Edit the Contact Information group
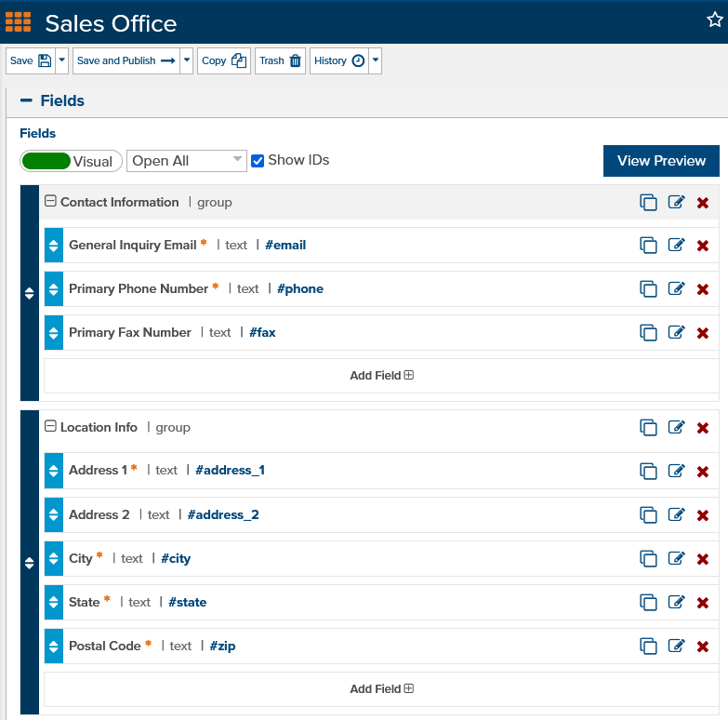728x720 pixels. [x=677, y=202]
